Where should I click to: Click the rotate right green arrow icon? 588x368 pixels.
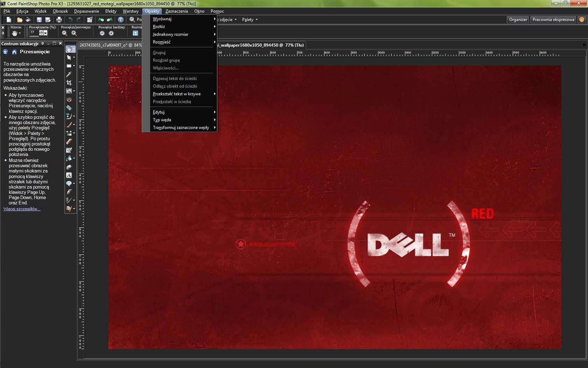(x=110, y=20)
